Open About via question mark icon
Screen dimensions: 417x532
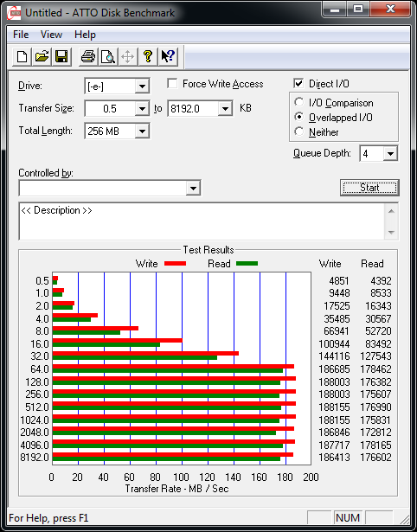pyautogui.click(x=148, y=56)
